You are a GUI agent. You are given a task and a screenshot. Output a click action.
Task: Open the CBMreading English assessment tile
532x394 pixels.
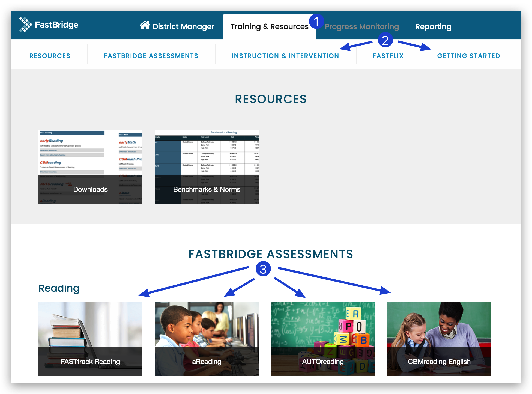pos(439,339)
